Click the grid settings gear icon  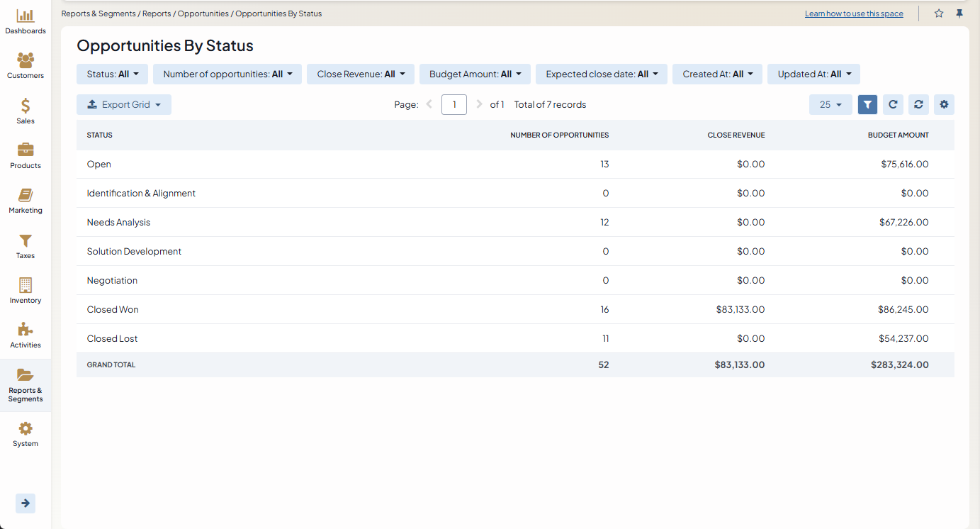pyautogui.click(x=944, y=105)
